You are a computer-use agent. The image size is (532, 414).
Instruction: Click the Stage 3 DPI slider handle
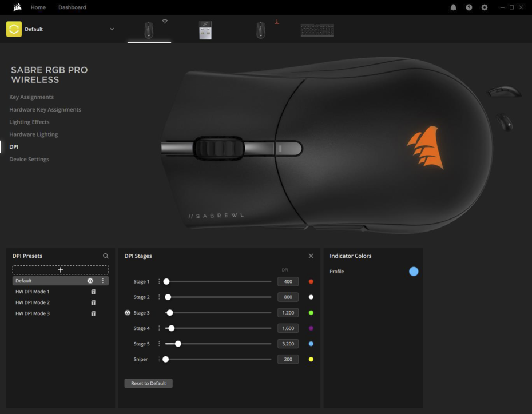click(x=170, y=313)
